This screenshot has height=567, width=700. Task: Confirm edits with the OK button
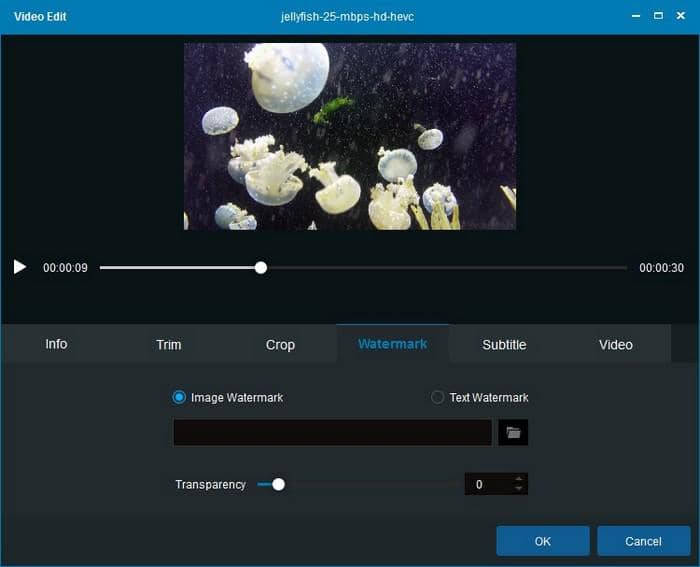point(543,541)
